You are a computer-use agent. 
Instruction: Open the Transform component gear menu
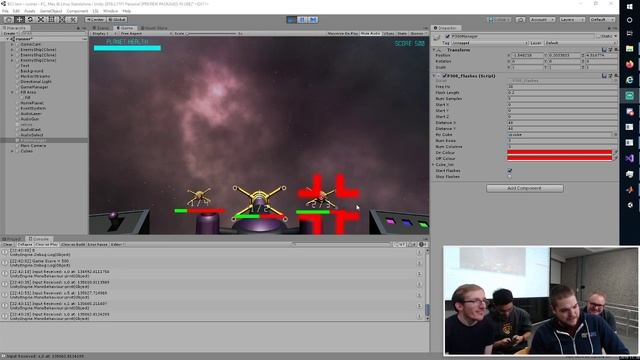(x=616, y=50)
